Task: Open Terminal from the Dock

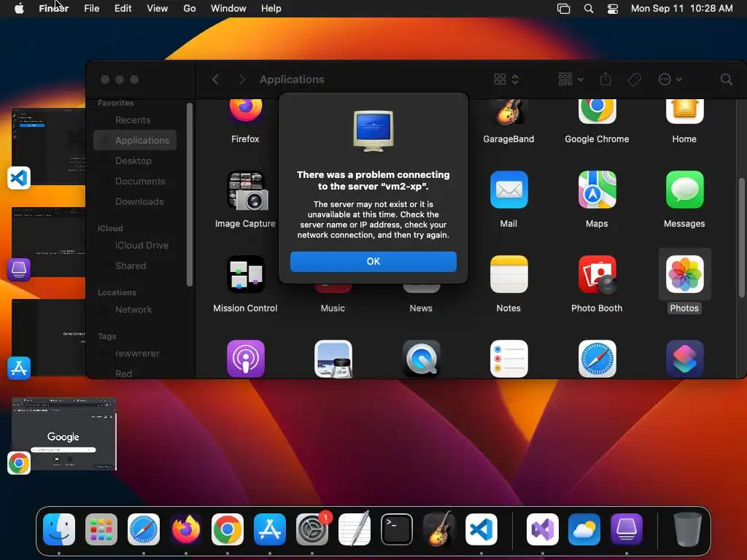Action: click(x=397, y=529)
